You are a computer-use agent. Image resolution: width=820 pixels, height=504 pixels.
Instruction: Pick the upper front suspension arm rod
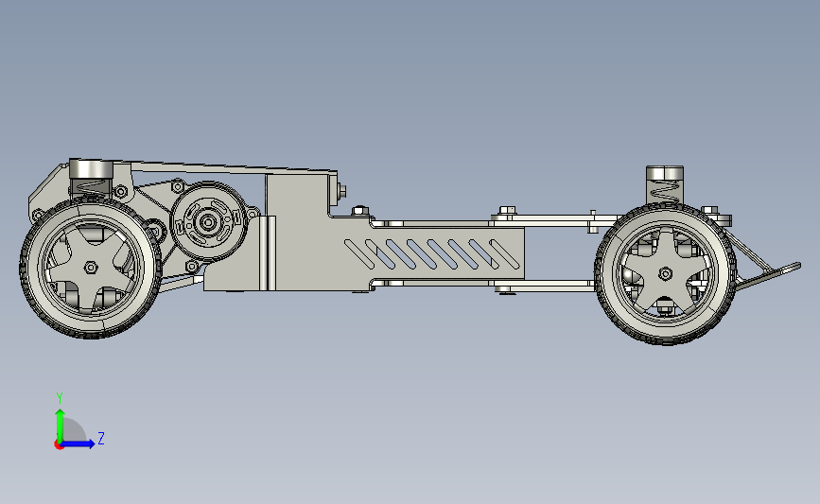point(557,220)
